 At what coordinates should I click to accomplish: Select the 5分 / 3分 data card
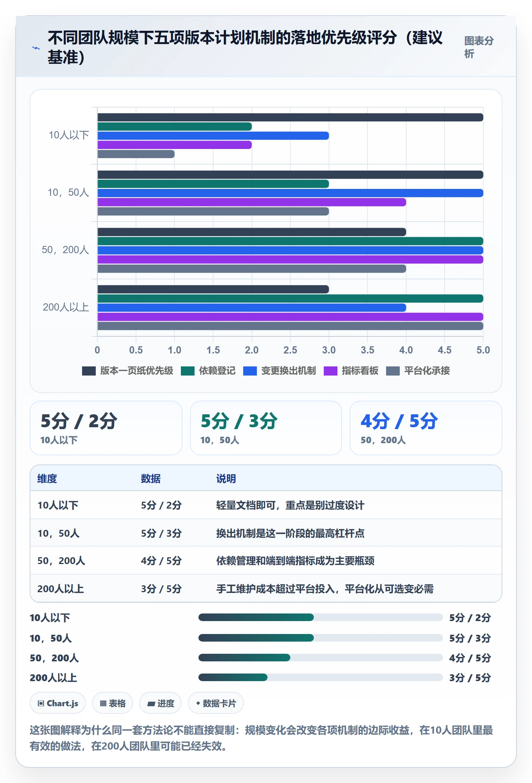(266, 428)
